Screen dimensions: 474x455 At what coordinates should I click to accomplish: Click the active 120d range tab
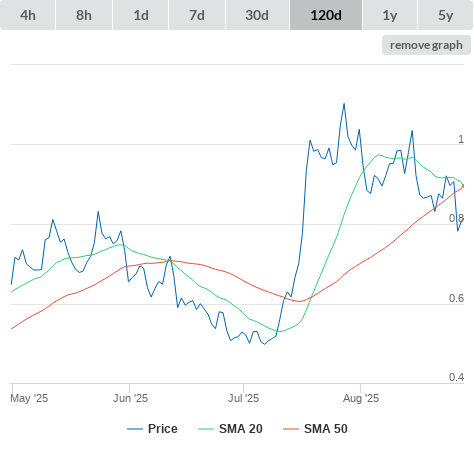click(x=326, y=15)
